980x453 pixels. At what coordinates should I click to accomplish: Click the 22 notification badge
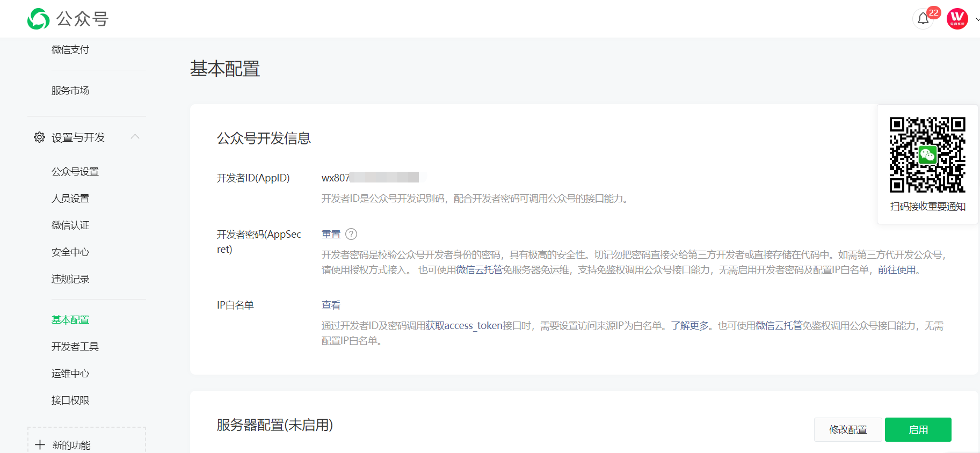pyautogui.click(x=934, y=12)
